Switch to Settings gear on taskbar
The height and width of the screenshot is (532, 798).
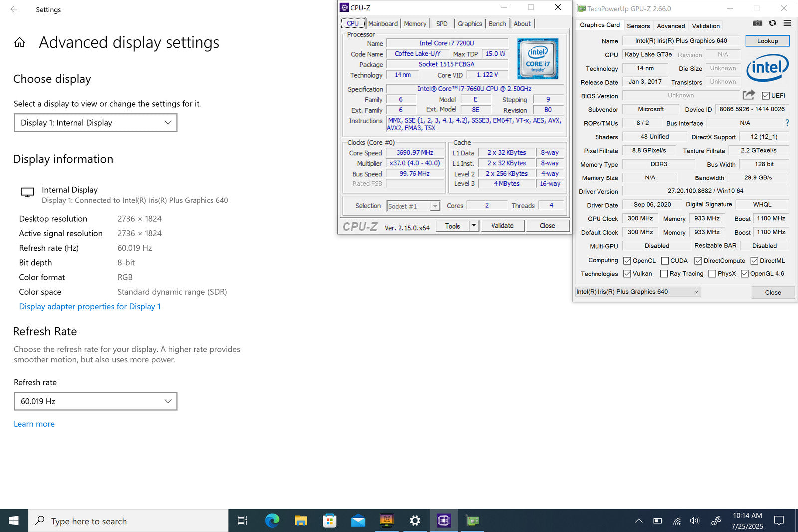click(x=415, y=521)
